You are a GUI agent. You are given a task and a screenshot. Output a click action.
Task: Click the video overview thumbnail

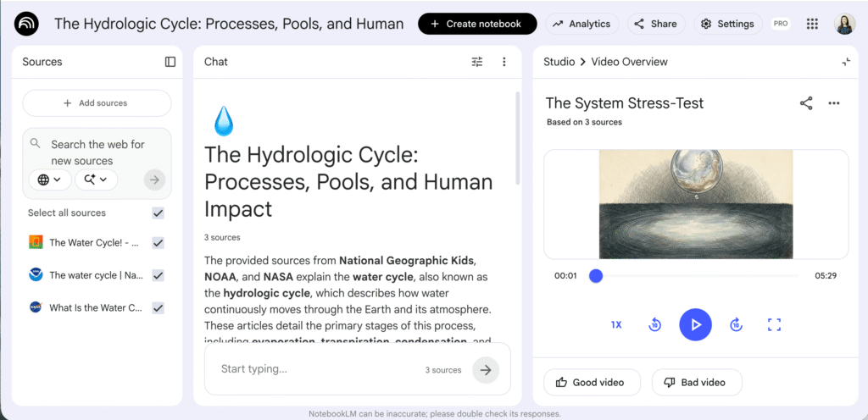(696, 204)
